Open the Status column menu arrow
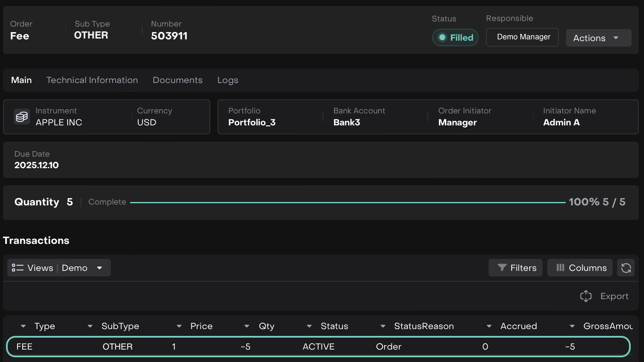This screenshot has width=644, height=362. pos(309,326)
